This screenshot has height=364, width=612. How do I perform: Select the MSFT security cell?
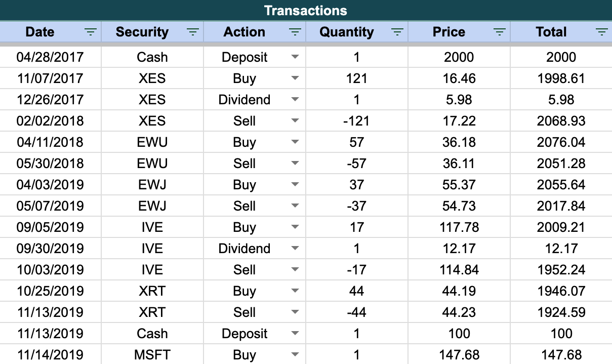pyautogui.click(x=152, y=355)
